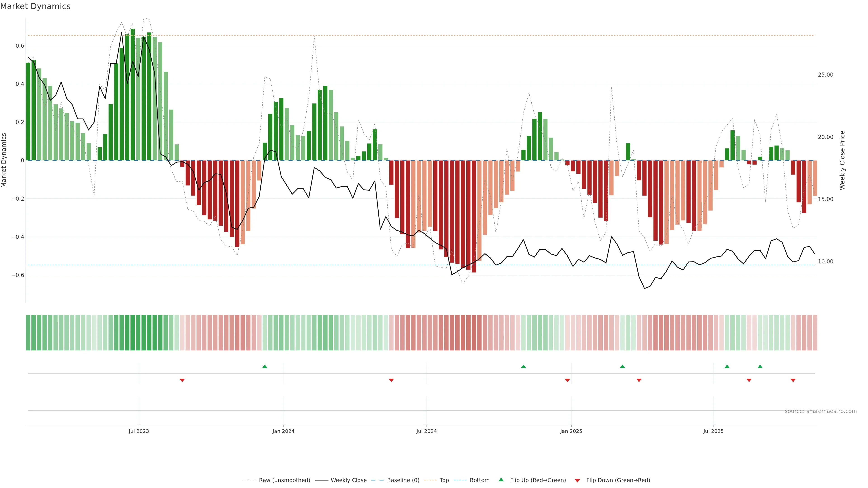Screen dimensions: 868x488
Task: Click the Jan 2025 x-axis label
Action: (571, 431)
